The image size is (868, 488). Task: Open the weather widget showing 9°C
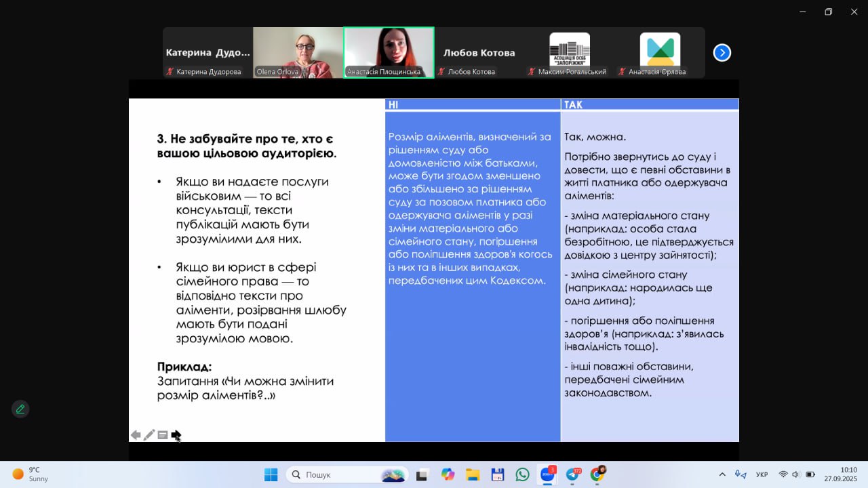coord(31,474)
